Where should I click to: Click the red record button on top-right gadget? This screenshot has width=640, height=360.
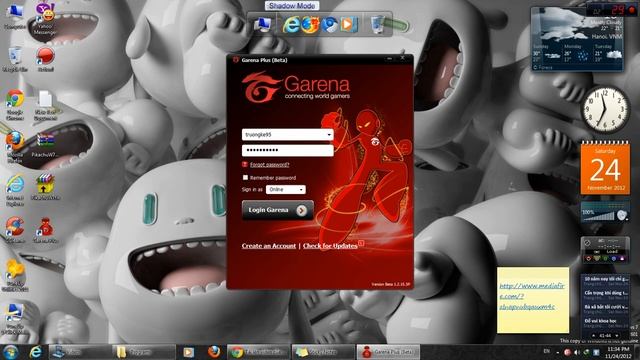tap(633, 10)
